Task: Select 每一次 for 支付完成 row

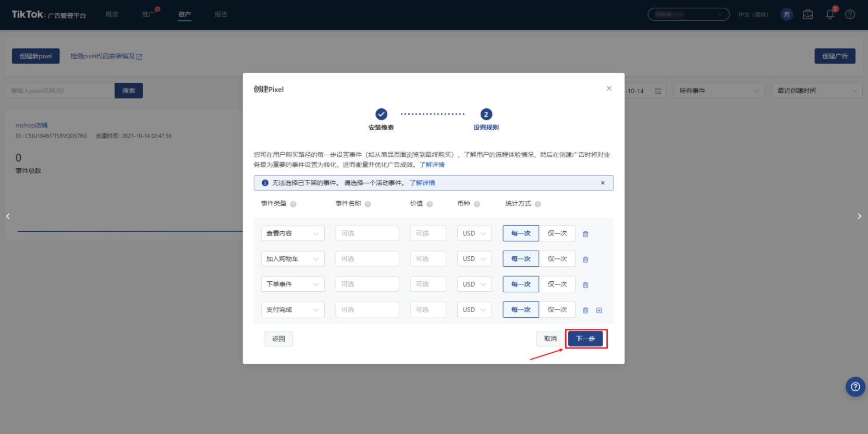Action: point(521,309)
